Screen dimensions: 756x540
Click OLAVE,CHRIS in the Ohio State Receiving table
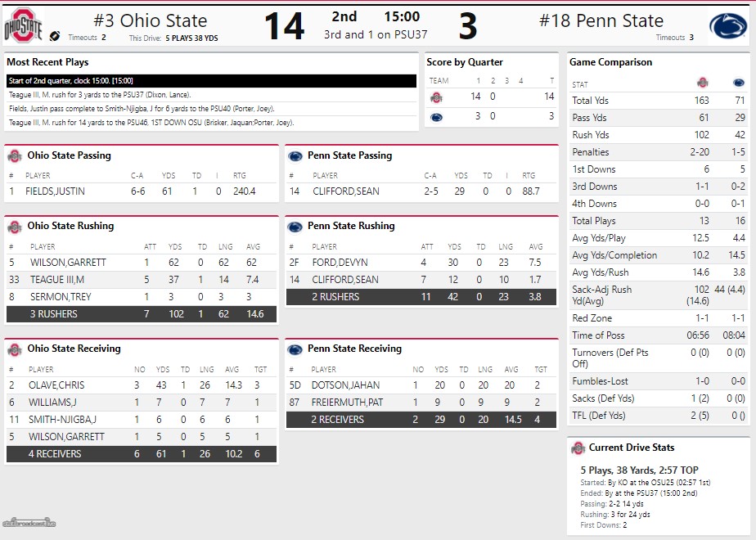56,385
